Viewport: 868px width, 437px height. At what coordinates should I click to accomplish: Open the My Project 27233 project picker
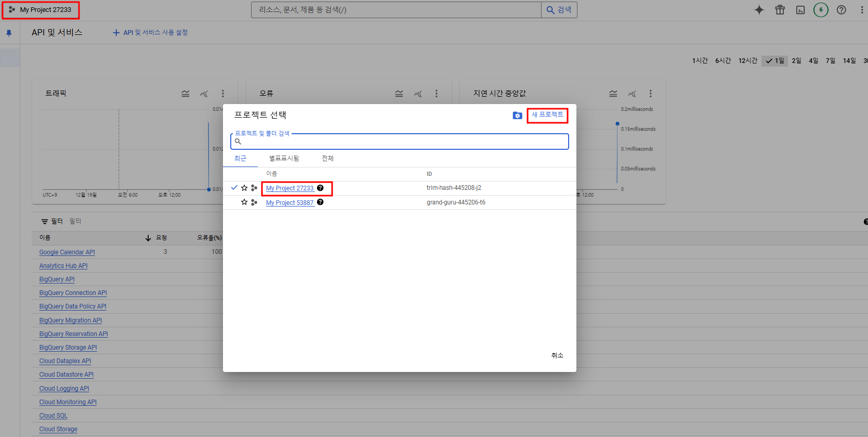pos(41,10)
